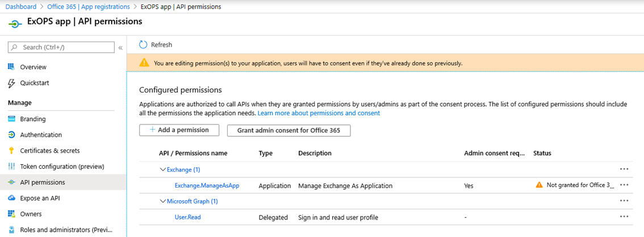This screenshot has height=237, width=644.
Task: Click the Quickstart lightning icon
Action: pos(11,83)
